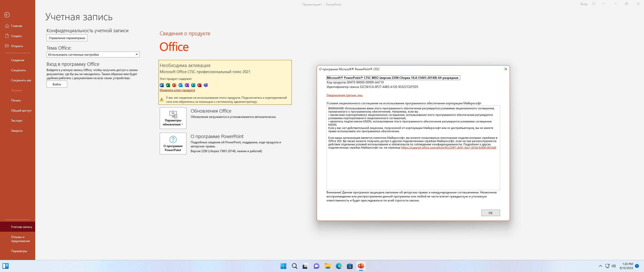Open the support.office.com link in the license text
This screenshot has height=272, width=644.
pyautogui.click(x=449, y=148)
